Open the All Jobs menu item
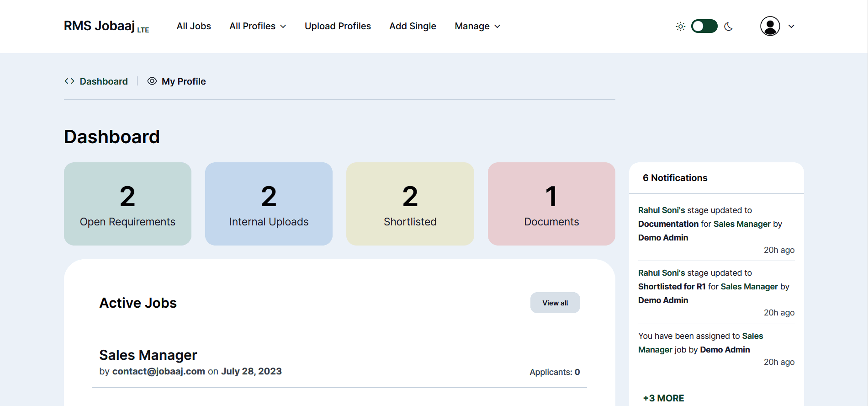Viewport: 868px width, 406px height. point(194,26)
